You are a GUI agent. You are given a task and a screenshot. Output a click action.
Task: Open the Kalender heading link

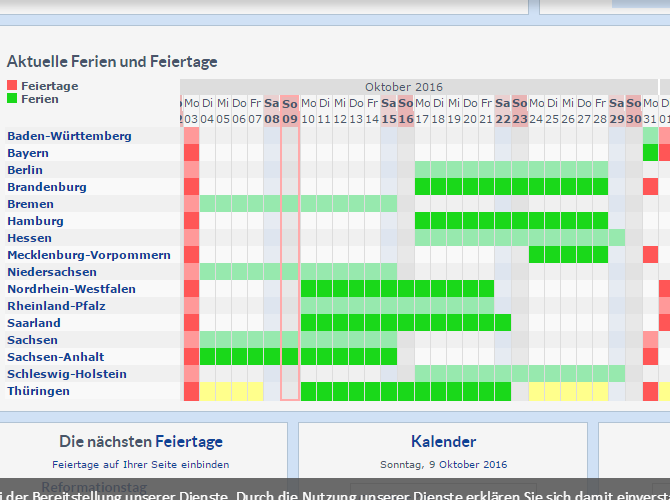[444, 441]
